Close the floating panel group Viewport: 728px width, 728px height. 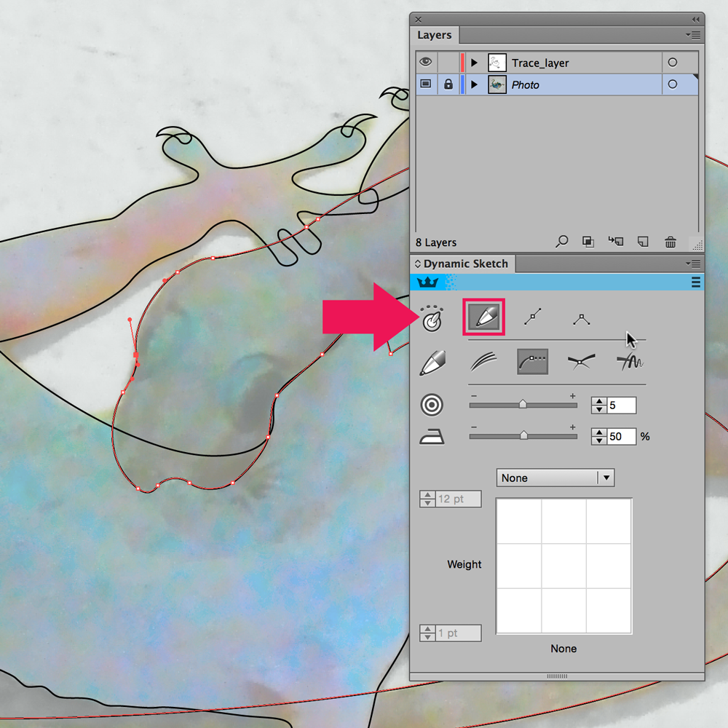pos(419,20)
